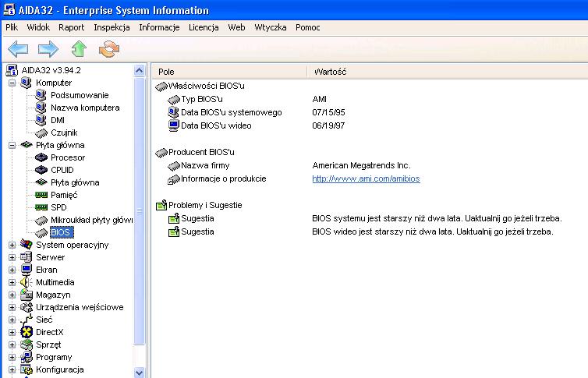Click the Procesor chip icon

pyautogui.click(x=41, y=157)
